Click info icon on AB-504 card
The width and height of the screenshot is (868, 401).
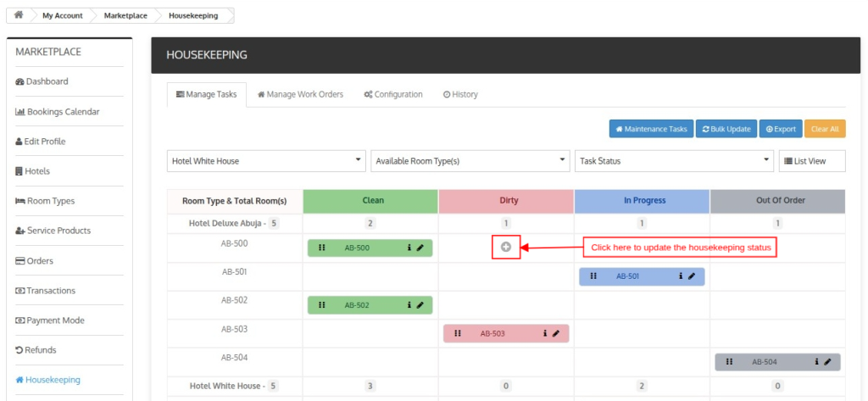tap(816, 362)
